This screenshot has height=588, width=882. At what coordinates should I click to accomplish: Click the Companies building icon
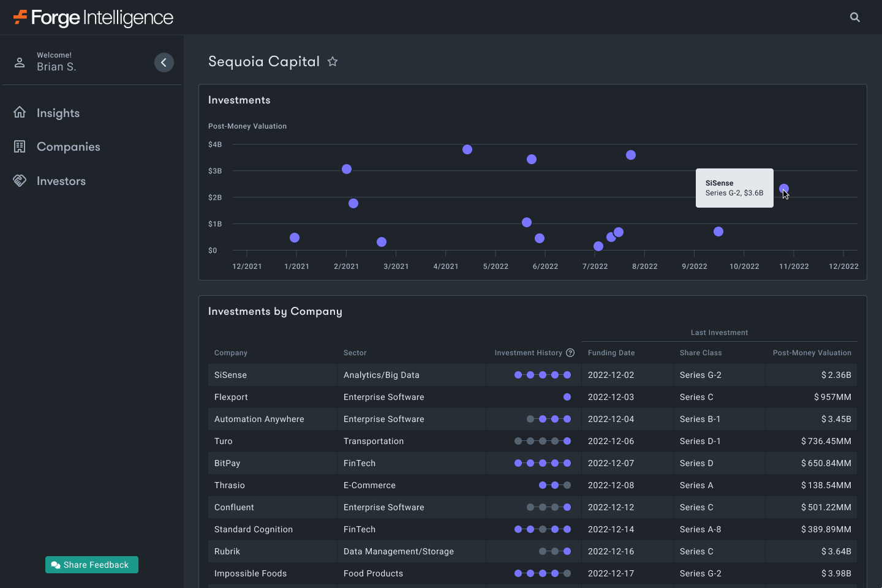pos(20,146)
